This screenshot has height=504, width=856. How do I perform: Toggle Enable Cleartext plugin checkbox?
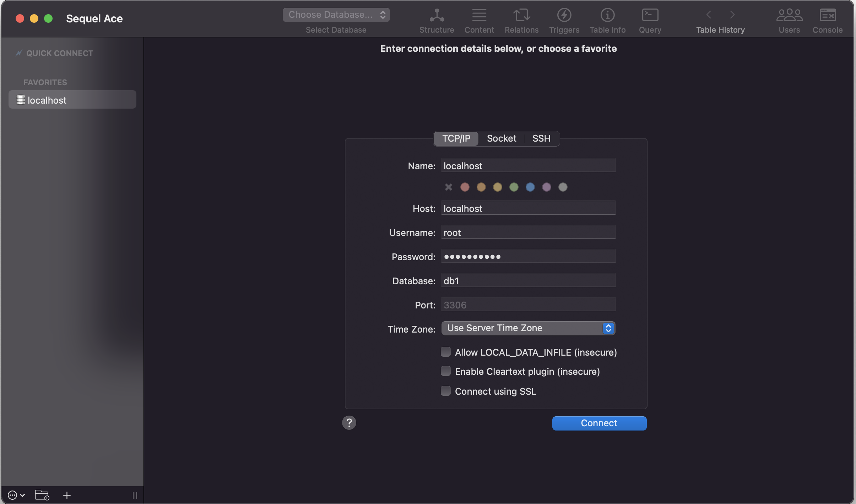click(x=445, y=371)
